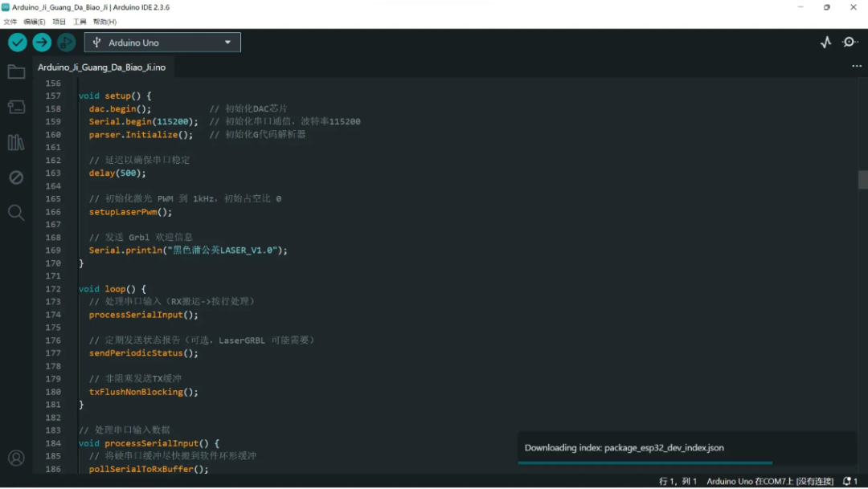Open the editor's more actions (...) menu
The height and width of the screenshot is (489, 868).
tap(855, 67)
